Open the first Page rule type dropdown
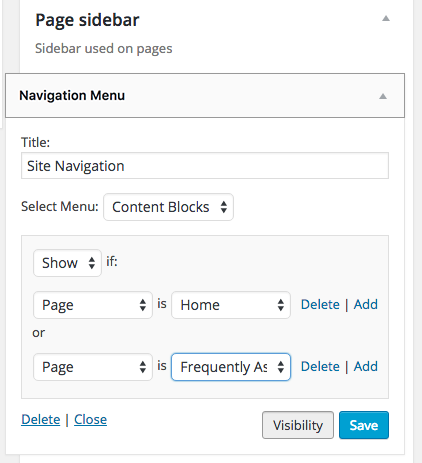 [93, 305]
